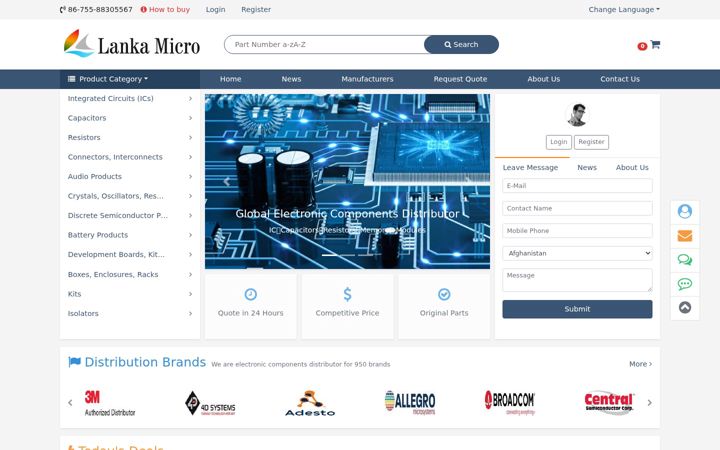Click the 3M Authorized Distributor logo
The height and width of the screenshot is (450, 720).
click(110, 403)
